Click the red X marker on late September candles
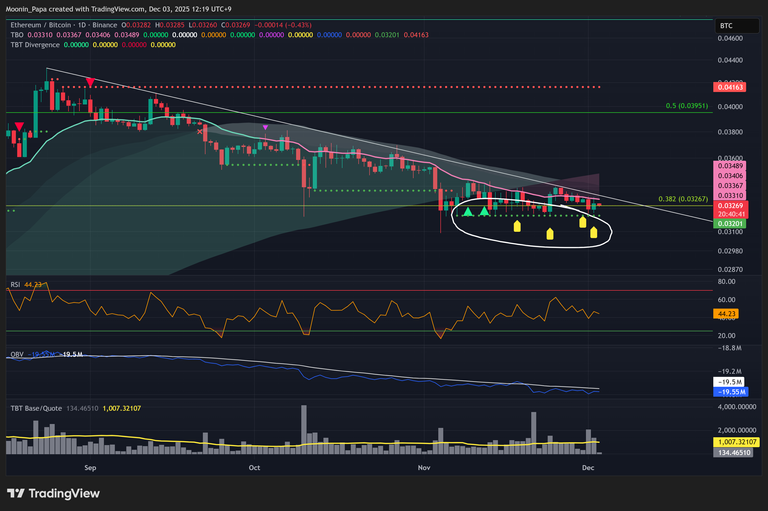Image resolution: width=768 pixels, height=511 pixels. 201,131
